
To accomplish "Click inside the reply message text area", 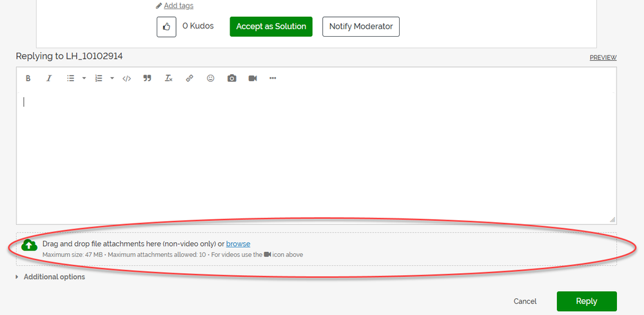I will (x=317, y=157).
